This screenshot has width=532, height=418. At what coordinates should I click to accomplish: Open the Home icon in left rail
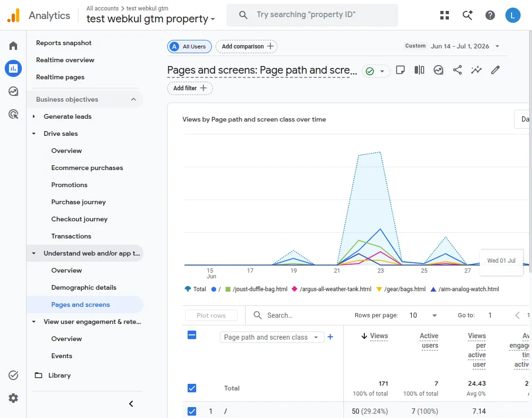coord(13,46)
